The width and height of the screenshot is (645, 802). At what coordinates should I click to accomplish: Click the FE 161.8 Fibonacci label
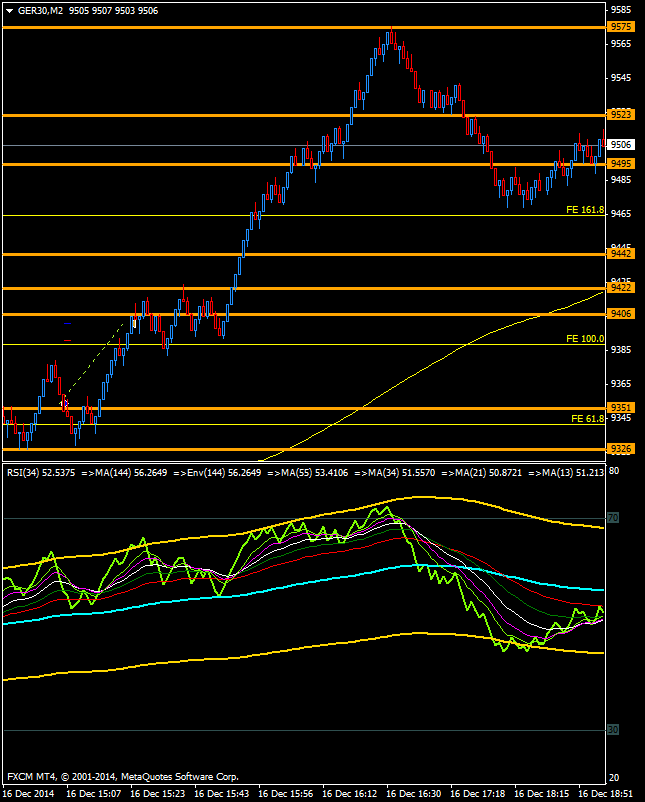tap(585, 210)
